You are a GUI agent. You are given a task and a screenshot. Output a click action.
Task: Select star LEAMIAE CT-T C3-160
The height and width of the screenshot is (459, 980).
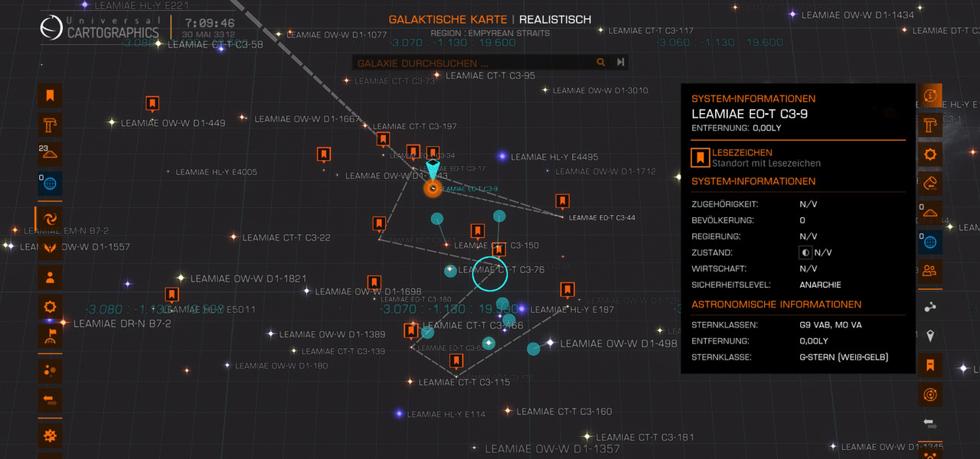pyautogui.click(x=508, y=411)
